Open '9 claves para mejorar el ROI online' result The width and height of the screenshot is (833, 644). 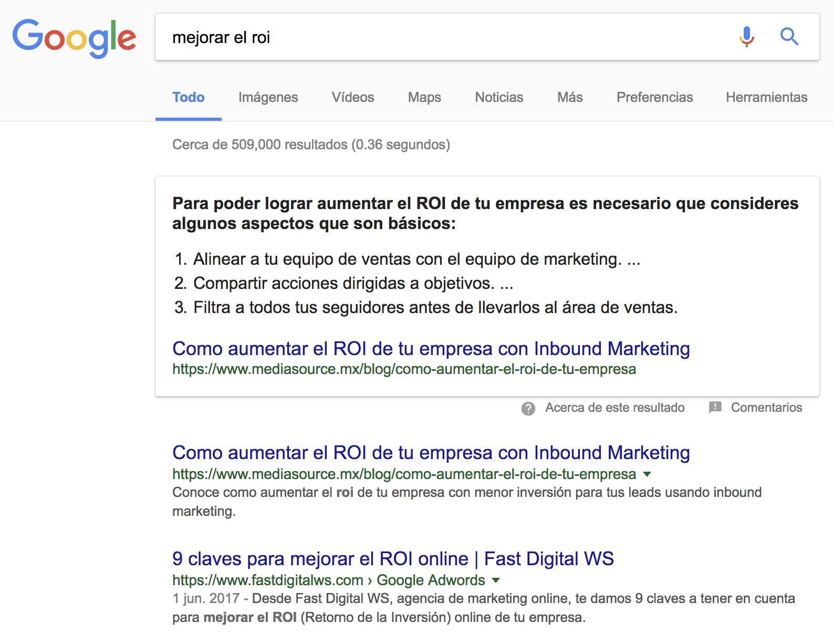click(393, 559)
